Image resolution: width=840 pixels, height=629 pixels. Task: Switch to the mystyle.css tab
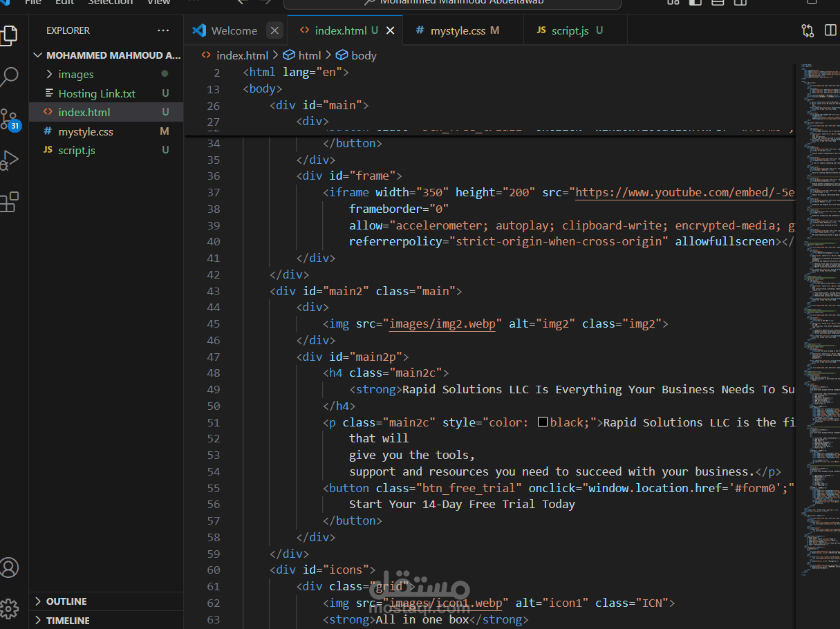coord(458,30)
